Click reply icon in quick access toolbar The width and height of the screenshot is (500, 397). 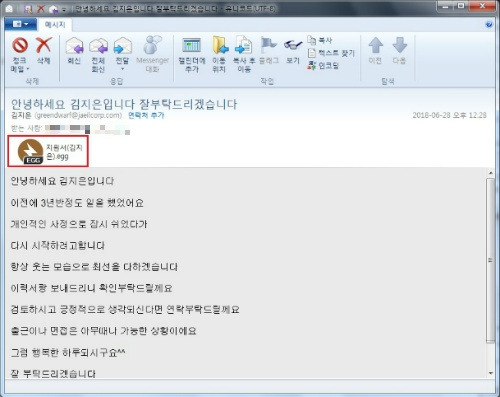53,9
